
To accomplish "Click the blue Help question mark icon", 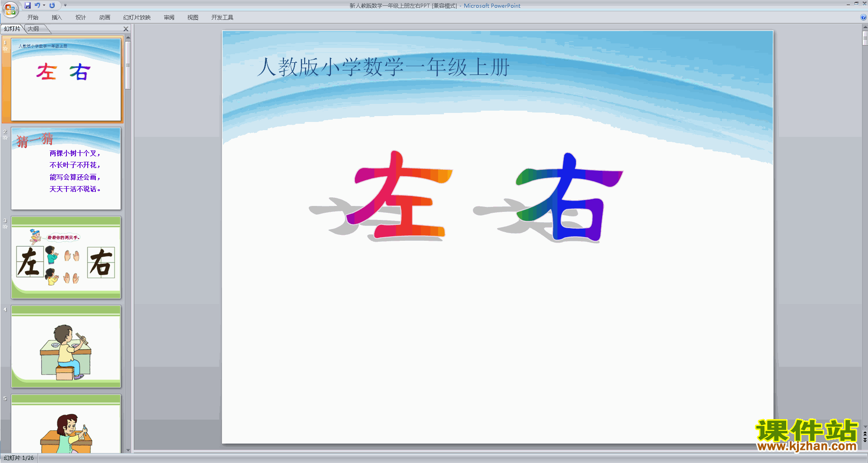I will tap(863, 18).
